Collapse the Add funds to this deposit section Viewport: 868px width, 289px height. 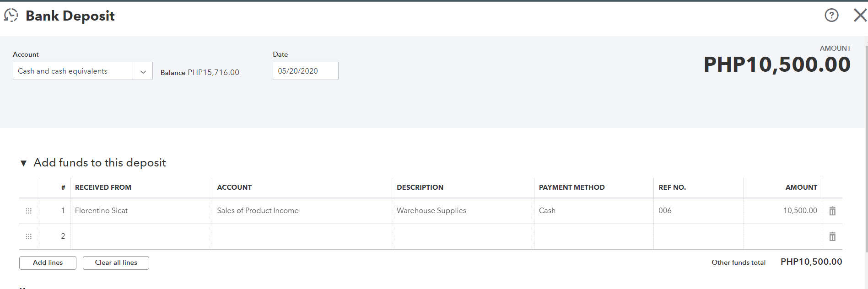[23, 163]
